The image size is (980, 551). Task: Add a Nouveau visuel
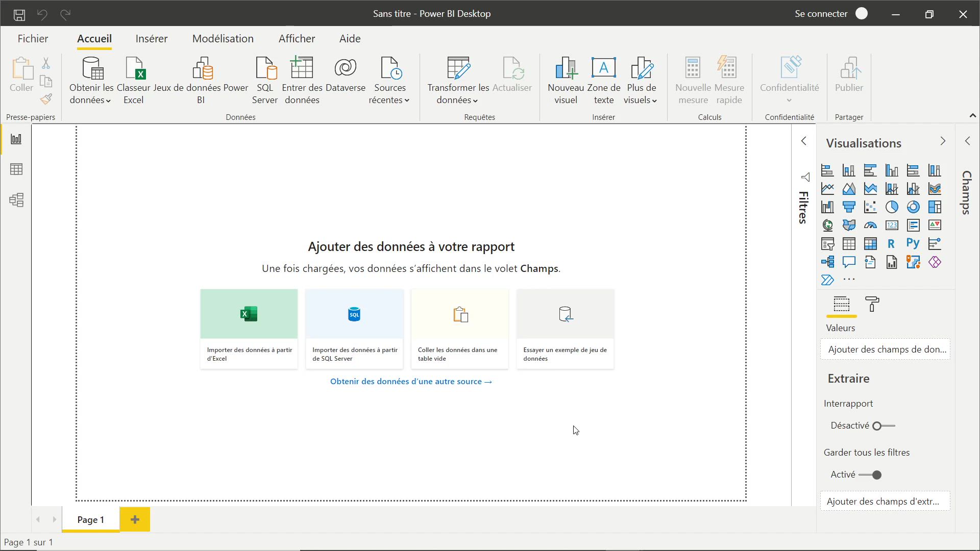[566, 81]
